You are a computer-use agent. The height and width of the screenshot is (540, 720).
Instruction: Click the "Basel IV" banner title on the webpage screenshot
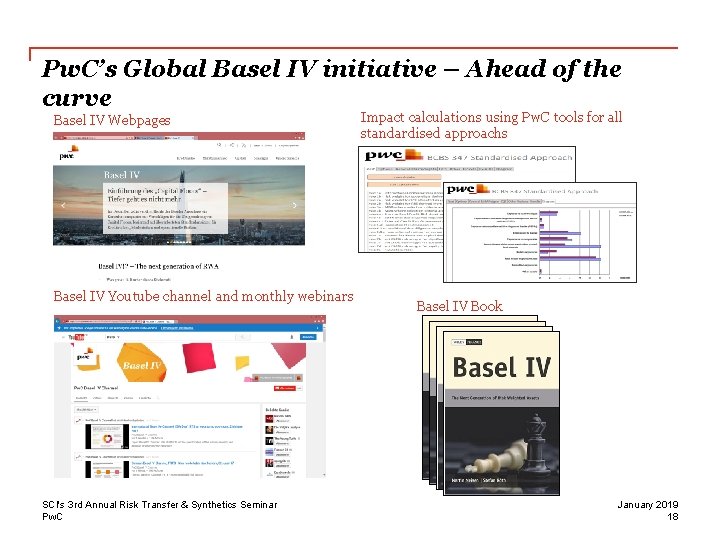[x=122, y=175]
